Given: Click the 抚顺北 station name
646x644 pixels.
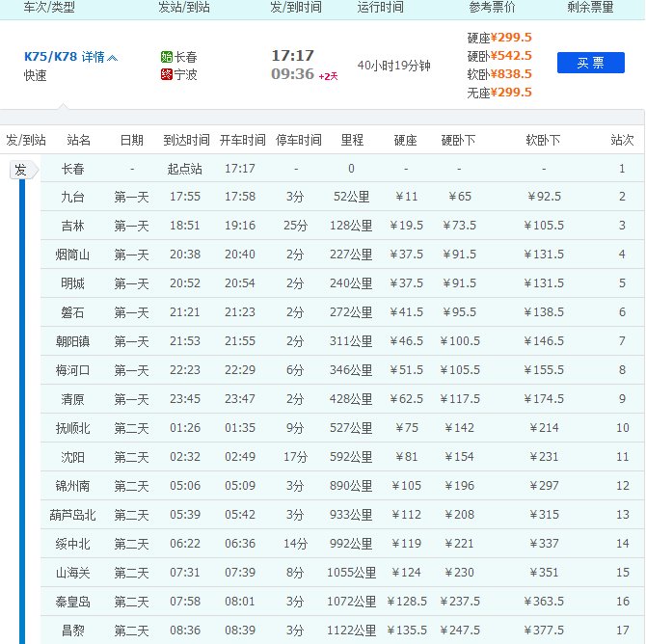Looking at the screenshot, I should click(72, 428).
